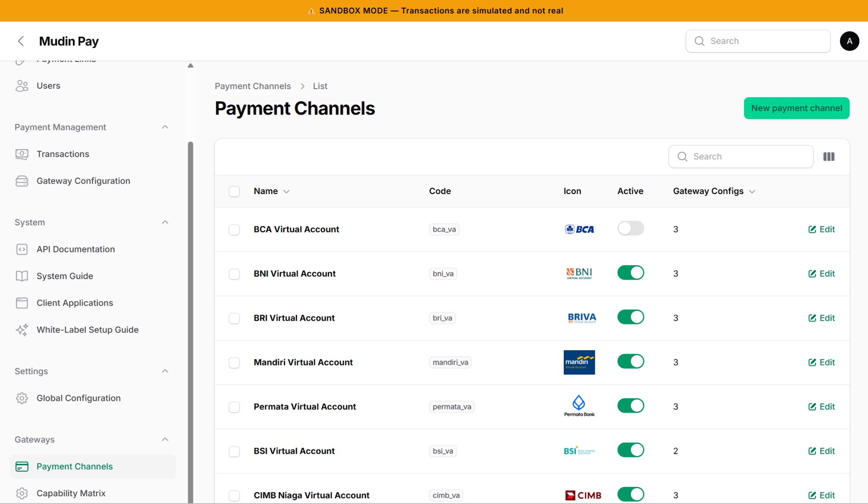Click the CIMB logo icon
Screen dimensions: 868x504
[583, 495]
